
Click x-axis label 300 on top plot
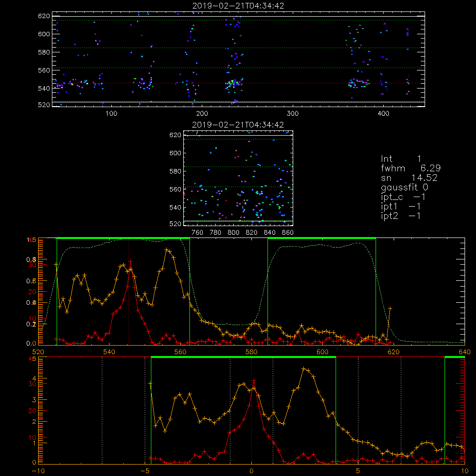(x=293, y=114)
